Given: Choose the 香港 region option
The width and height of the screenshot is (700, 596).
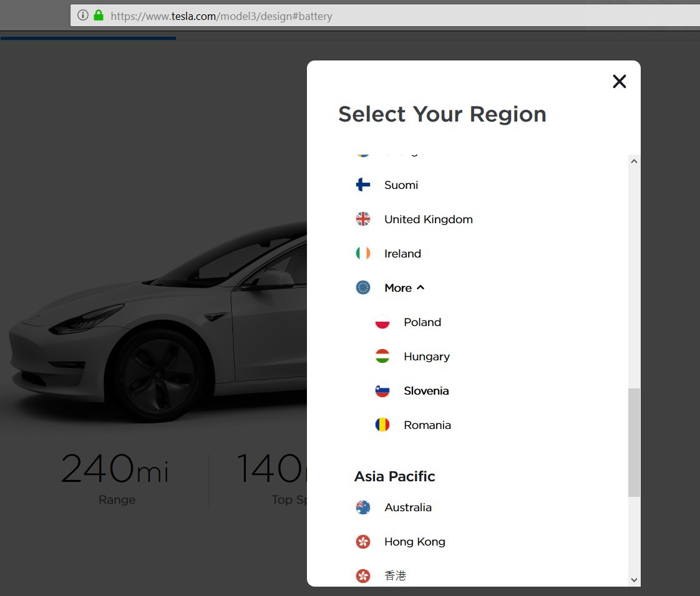Looking at the screenshot, I should tap(396, 576).
